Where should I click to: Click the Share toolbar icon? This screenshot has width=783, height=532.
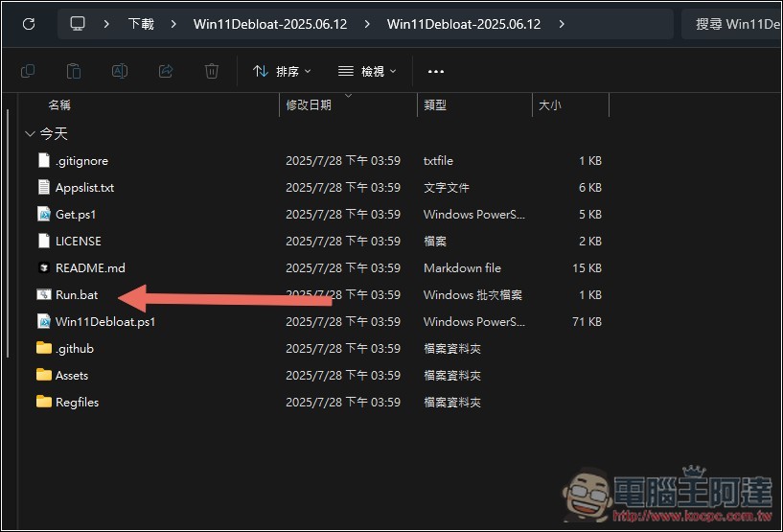click(x=165, y=71)
